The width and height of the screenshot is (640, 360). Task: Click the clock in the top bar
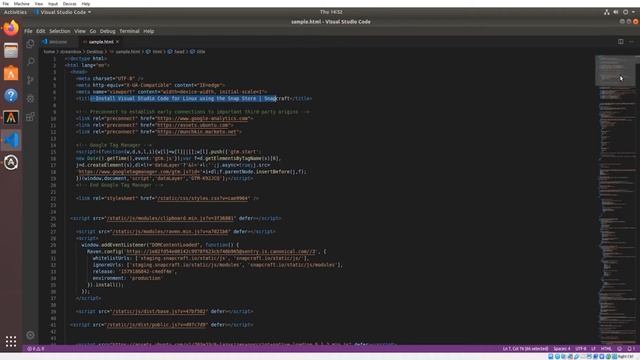331,12
